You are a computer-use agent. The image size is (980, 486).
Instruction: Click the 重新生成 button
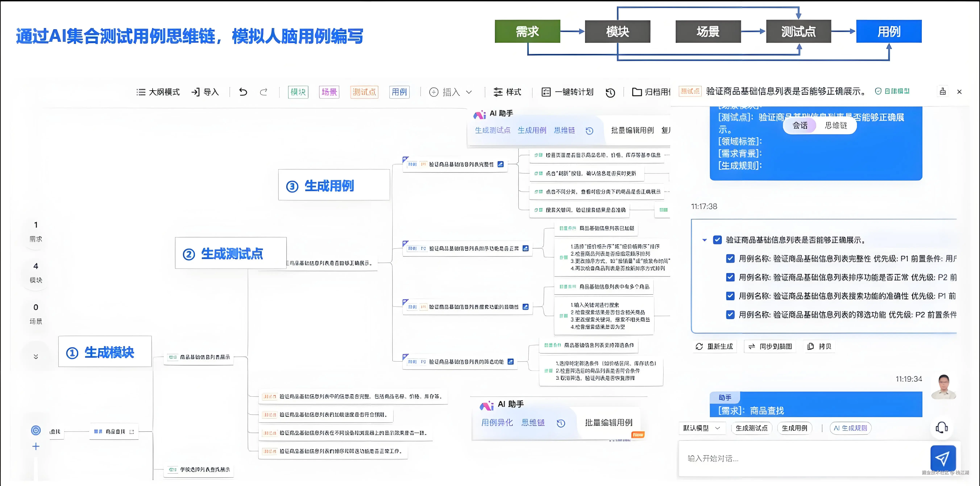[715, 346]
